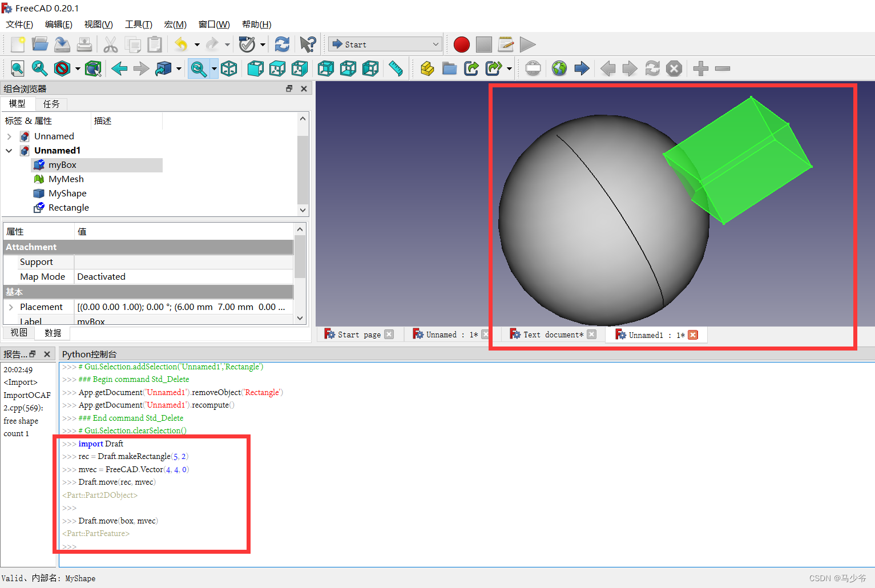The height and width of the screenshot is (588, 875).
Task: Open the link actions dropdown arrow
Action: click(x=509, y=69)
